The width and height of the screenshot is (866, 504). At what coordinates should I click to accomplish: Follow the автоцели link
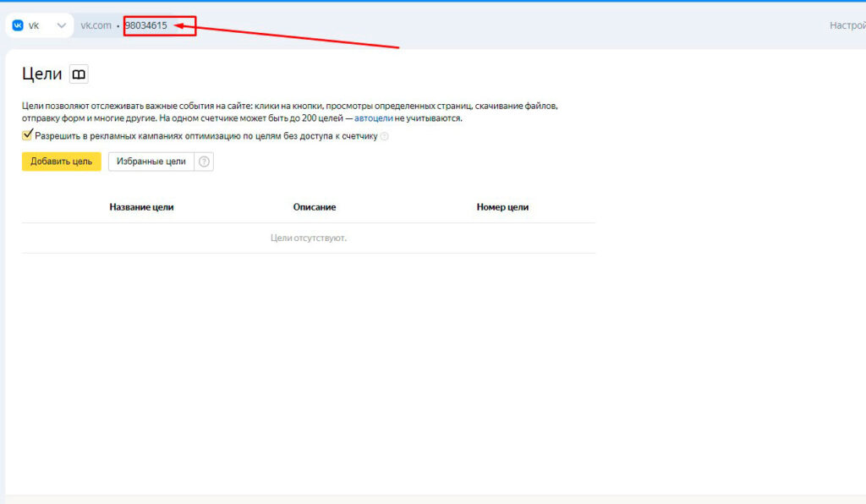click(x=373, y=118)
